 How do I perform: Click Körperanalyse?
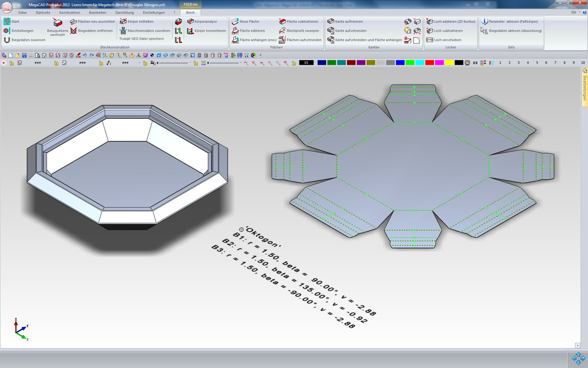pos(202,22)
